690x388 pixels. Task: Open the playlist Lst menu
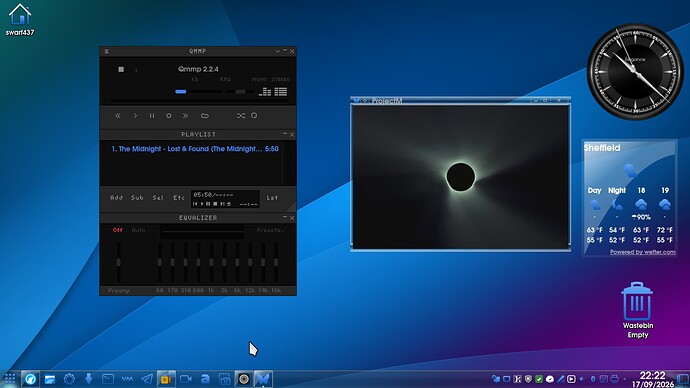(x=272, y=198)
